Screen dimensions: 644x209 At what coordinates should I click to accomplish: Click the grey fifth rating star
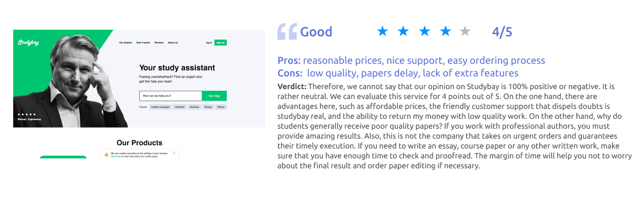click(465, 31)
